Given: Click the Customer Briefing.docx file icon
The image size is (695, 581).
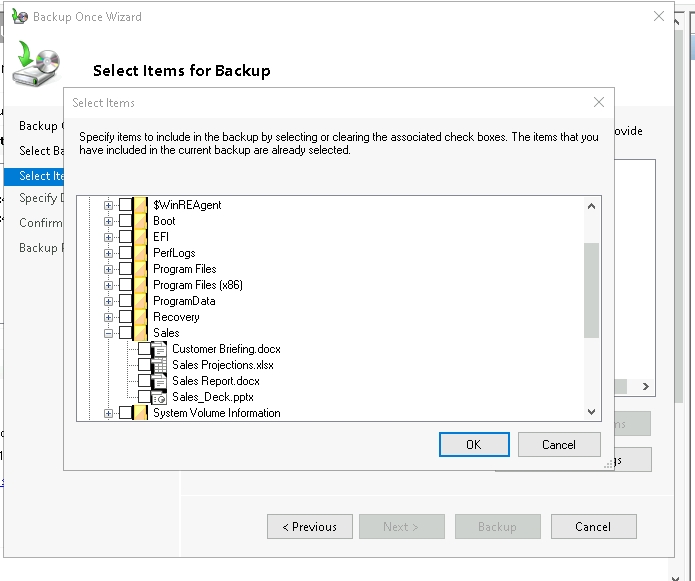Looking at the screenshot, I should 159,349.
